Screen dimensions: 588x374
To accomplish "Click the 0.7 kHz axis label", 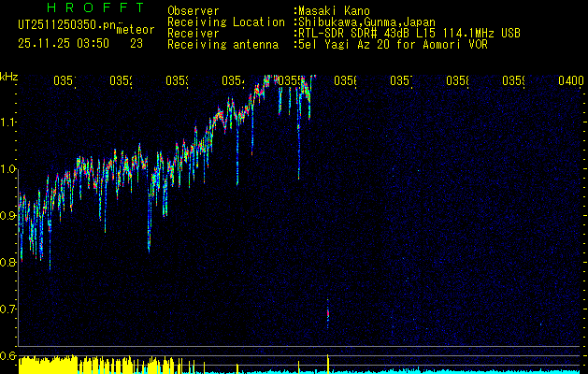I will [x=7, y=309].
